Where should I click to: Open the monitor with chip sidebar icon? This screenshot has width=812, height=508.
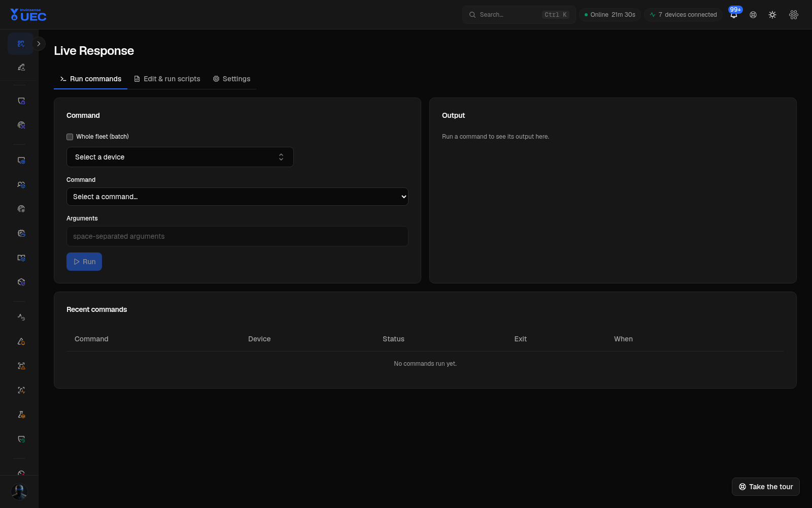pos(21,161)
